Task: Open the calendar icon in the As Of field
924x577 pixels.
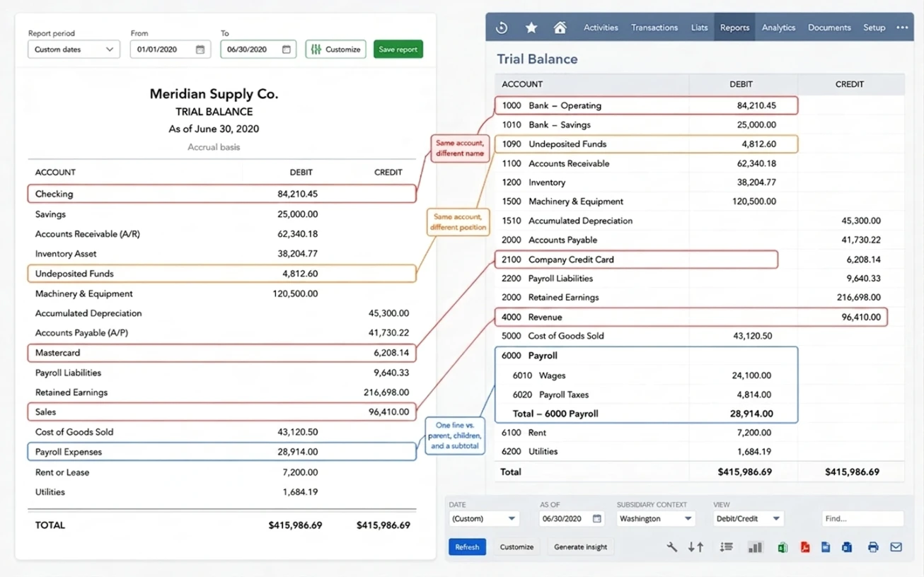Action: click(597, 518)
